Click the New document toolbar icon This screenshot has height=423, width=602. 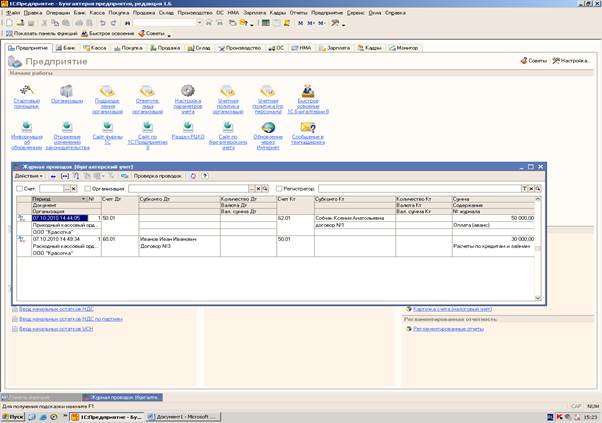tap(9, 23)
